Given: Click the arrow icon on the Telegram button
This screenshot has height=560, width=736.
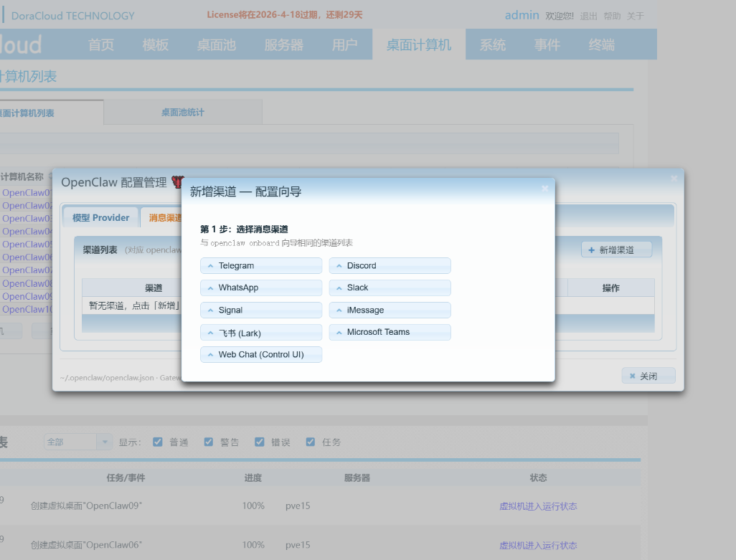Looking at the screenshot, I should 210,266.
